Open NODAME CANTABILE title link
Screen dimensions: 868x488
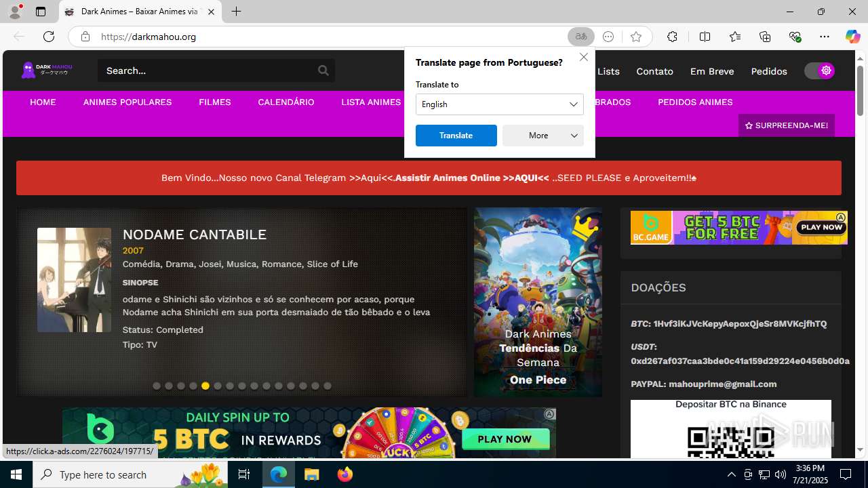195,235
